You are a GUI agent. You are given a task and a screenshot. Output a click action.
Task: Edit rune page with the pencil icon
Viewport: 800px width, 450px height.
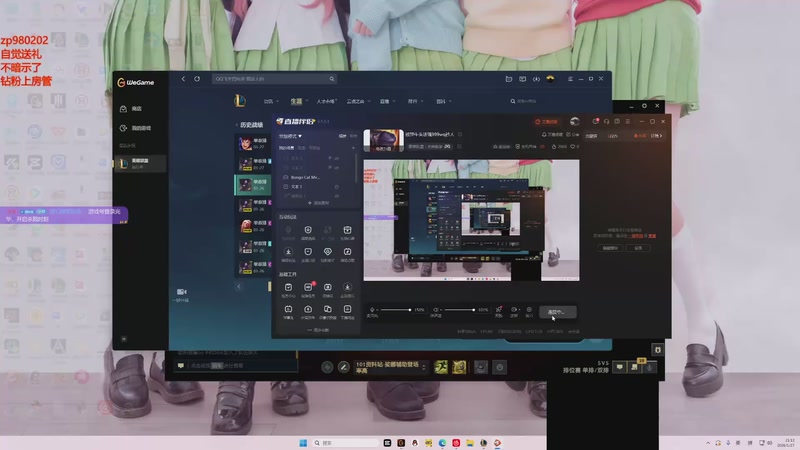(343, 367)
